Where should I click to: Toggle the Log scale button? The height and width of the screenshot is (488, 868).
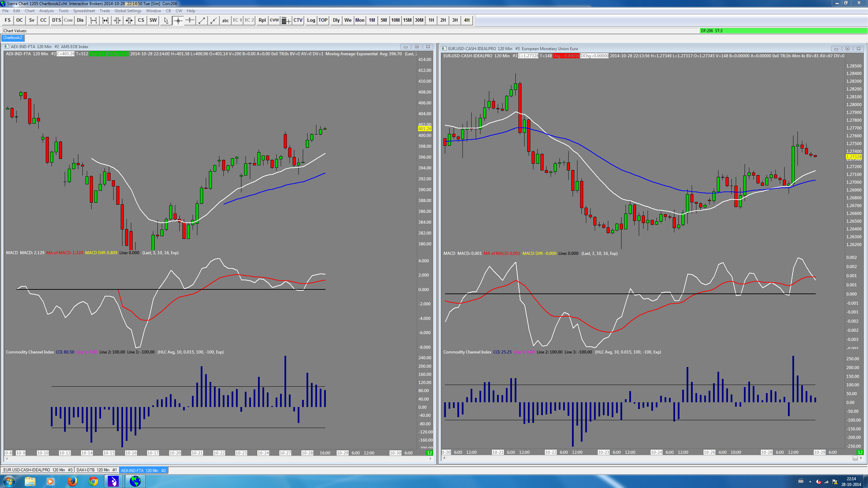point(311,20)
